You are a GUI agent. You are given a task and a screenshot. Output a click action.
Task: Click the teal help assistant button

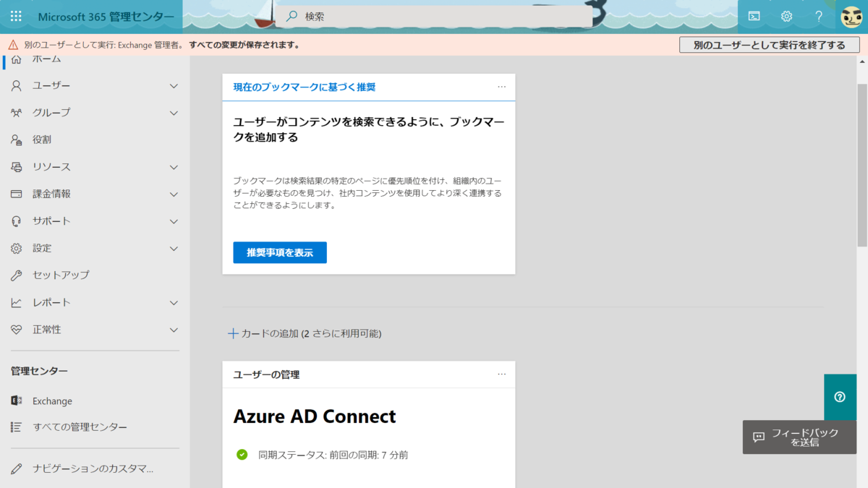(x=840, y=397)
